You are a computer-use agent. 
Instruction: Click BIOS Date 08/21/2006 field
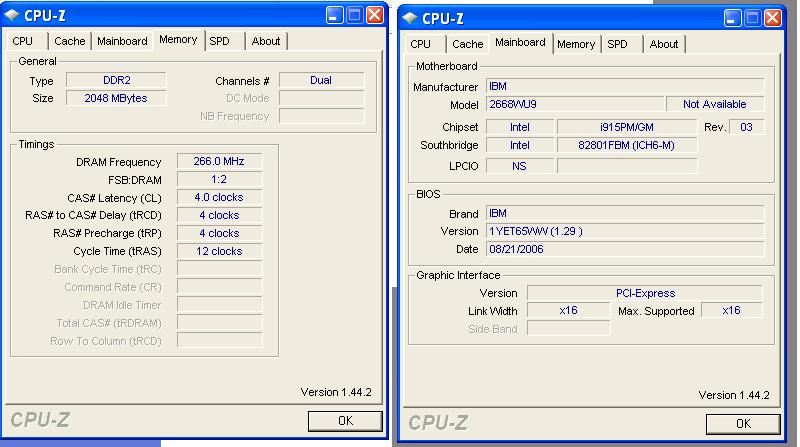pos(625,249)
